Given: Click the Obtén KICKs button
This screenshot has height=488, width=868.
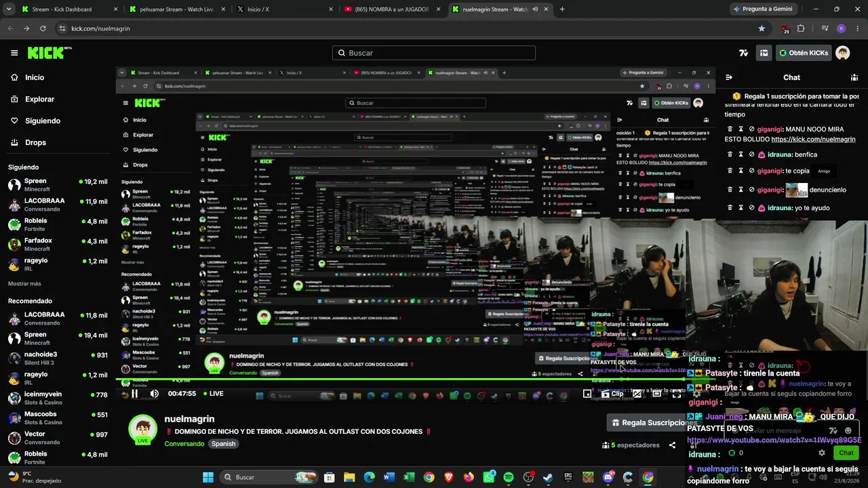Looking at the screenshot, I should [803, 53].
